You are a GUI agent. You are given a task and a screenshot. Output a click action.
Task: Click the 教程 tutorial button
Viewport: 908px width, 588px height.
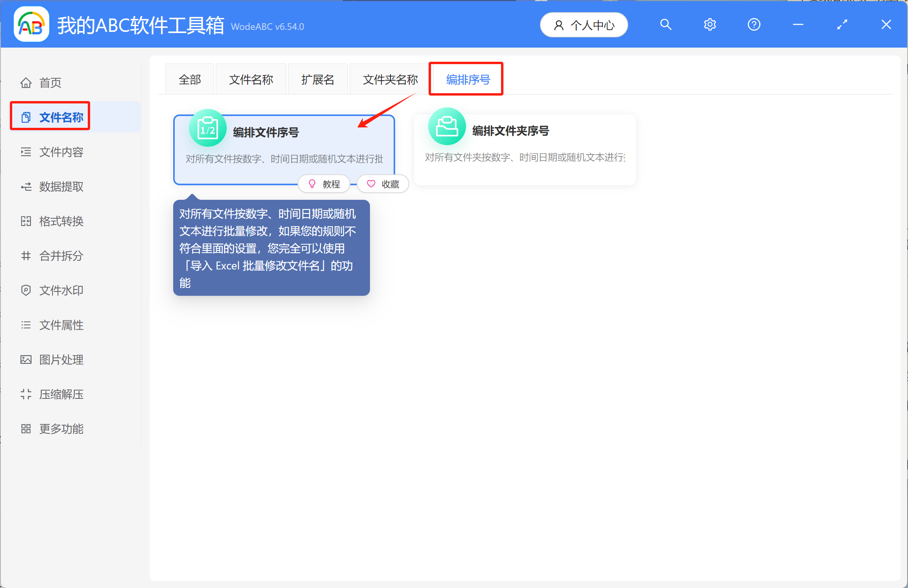(x=324, y=184)
